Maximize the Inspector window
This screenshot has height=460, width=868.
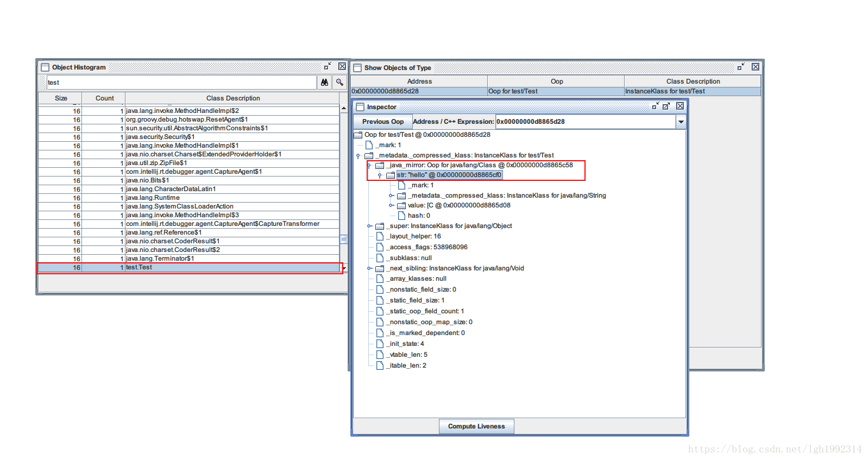pyautogui.click(x=666, y=106)
